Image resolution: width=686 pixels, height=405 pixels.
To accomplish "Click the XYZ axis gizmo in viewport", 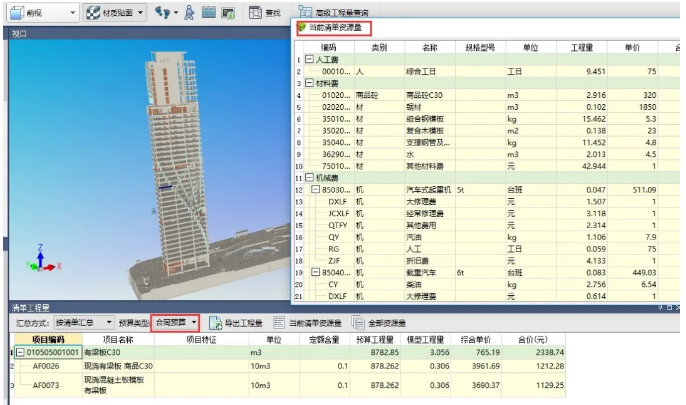I will point(42,258).
